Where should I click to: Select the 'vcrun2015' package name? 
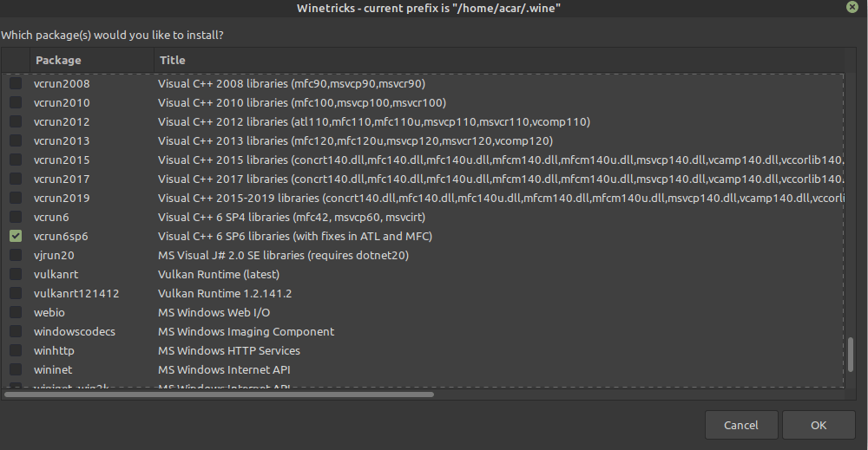point(62,160)
